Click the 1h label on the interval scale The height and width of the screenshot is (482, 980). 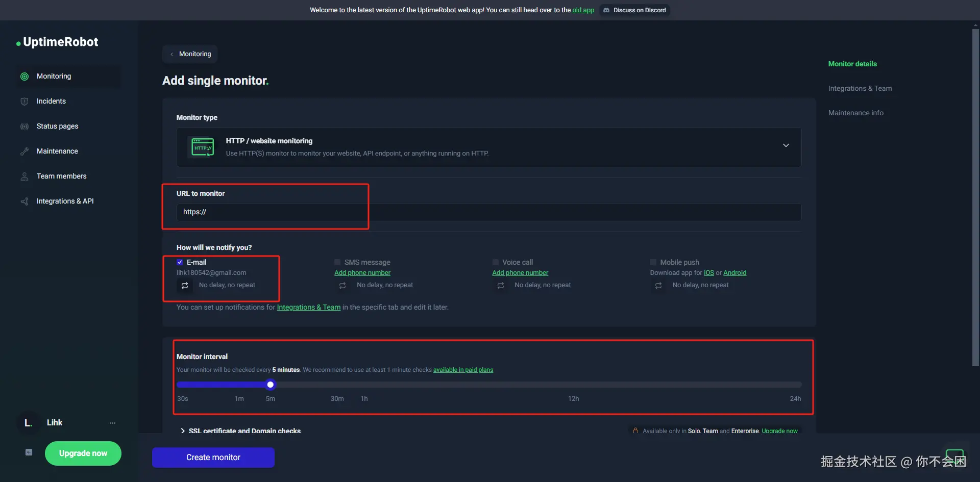coord(364,399)
